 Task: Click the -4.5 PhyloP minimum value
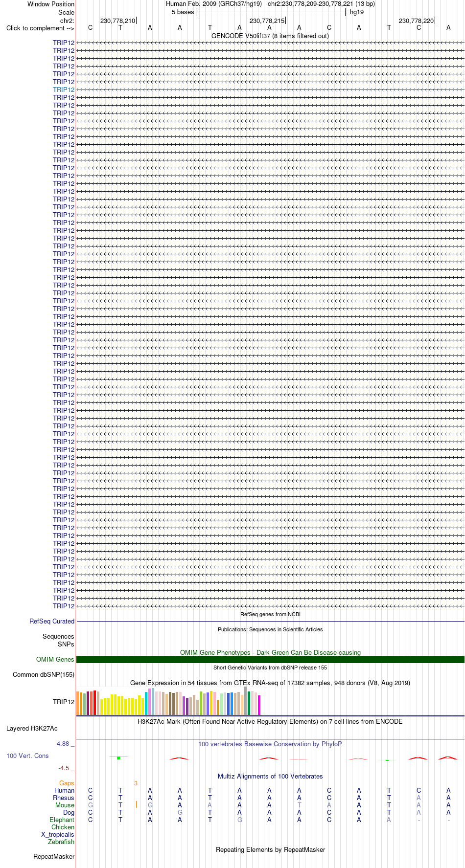pos(64,768)
